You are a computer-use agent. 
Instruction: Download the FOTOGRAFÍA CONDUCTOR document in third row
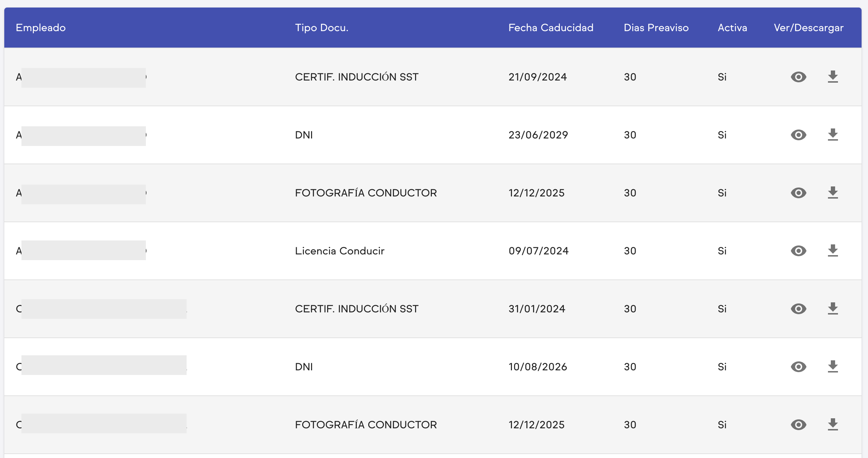(833, 193)
